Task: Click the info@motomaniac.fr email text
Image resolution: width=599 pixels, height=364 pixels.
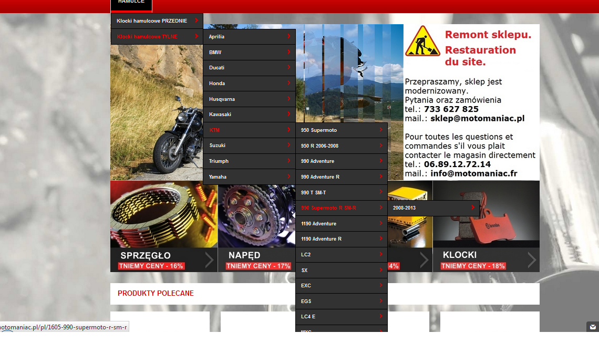Action: click(474, 173)
